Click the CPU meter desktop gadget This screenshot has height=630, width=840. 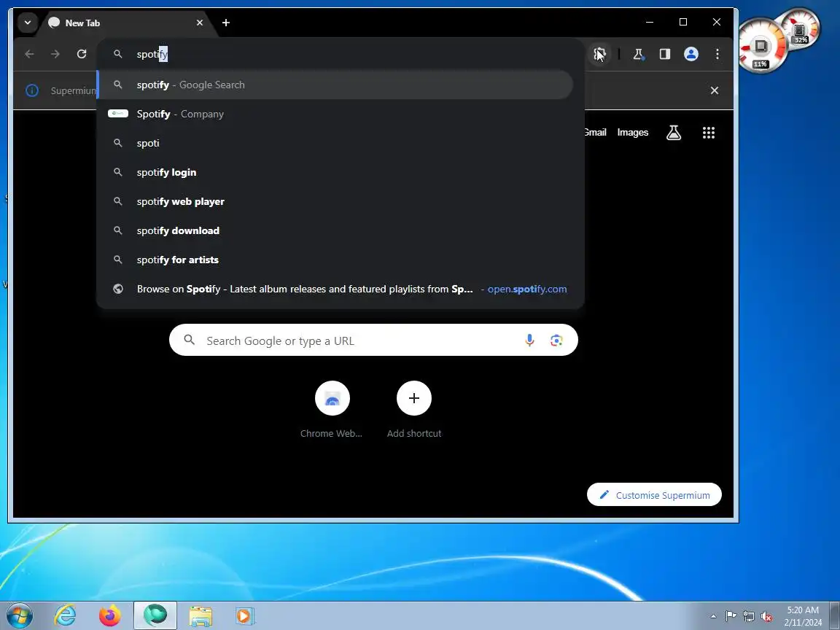pyautogui.click(x=761, y=47)
